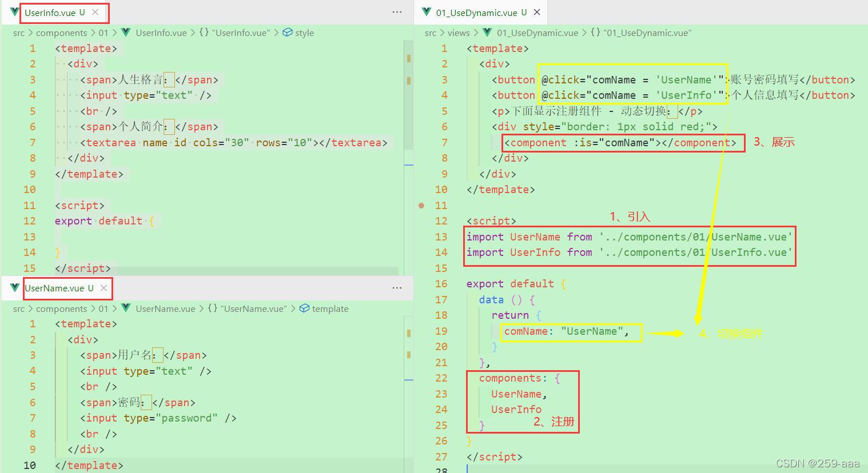The height and width of the screenshot is (473, 868).
Task: Click Vue file icon on UserInfo.vue tab
Action: (14, 12)
